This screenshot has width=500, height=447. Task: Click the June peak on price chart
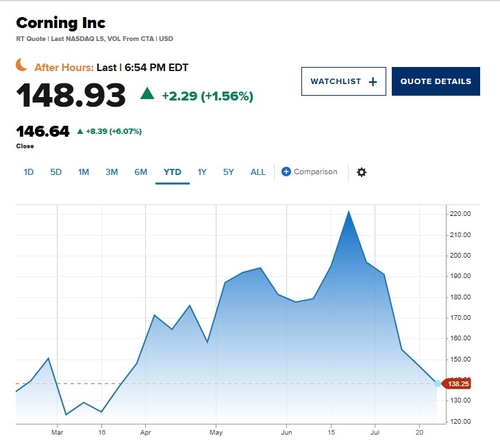click(348, 211)
